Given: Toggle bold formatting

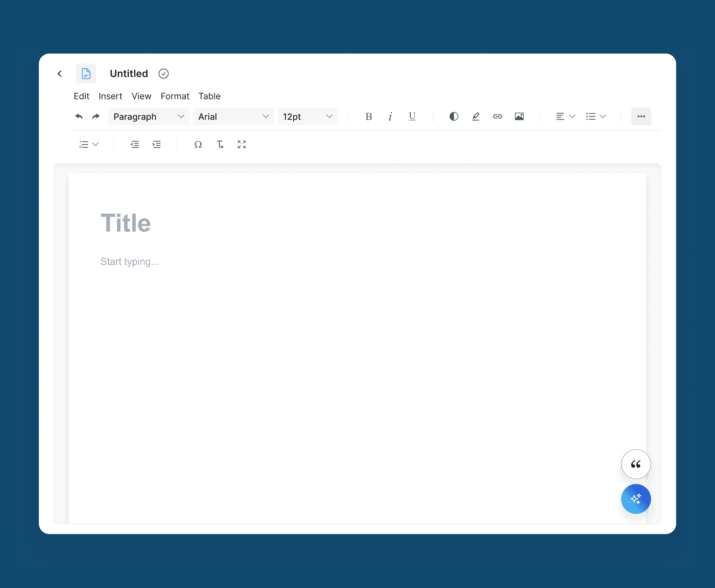Looking at the screenshot, I should 369,117.
